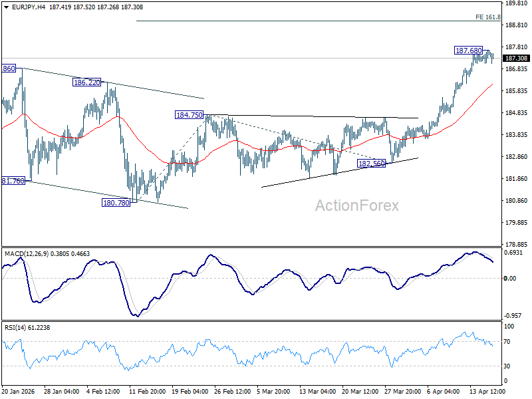Click the 13 Apr 12:00 date label
Screen dimensions: 532x399
(x=487, y=392)
